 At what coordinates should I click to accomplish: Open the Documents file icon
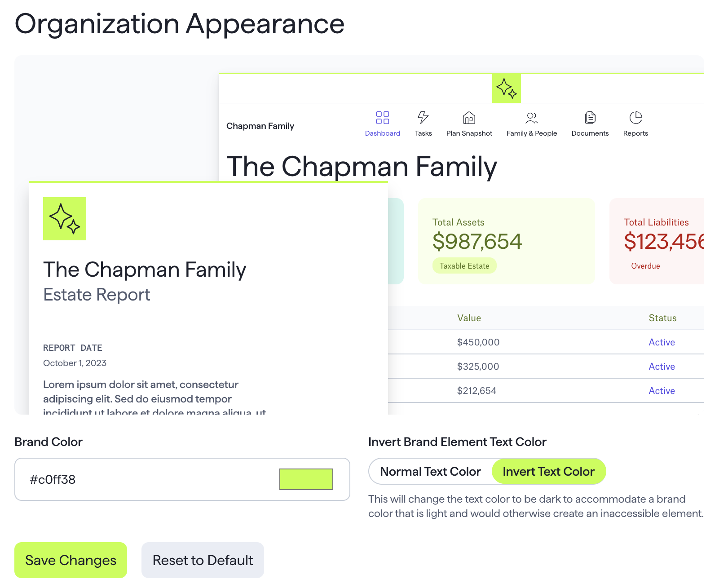click(590, 118)
